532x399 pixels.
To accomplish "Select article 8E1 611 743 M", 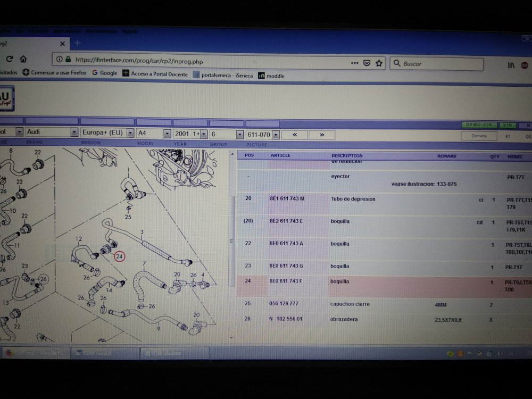I will pos(287,198).
